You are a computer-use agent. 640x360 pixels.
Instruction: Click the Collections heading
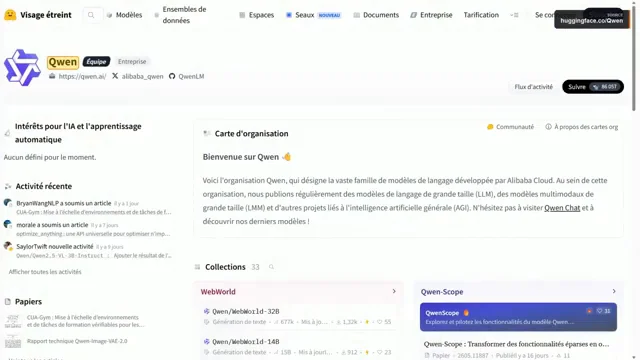point(225,267)
